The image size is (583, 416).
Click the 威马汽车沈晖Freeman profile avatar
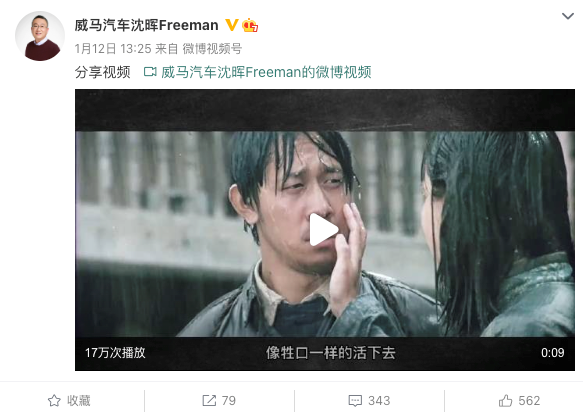click(x=40, y=36)
